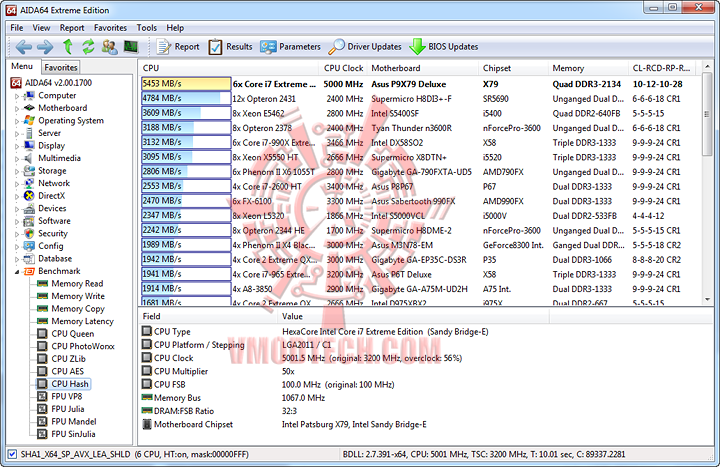Select the Software icon in tree

29,221
